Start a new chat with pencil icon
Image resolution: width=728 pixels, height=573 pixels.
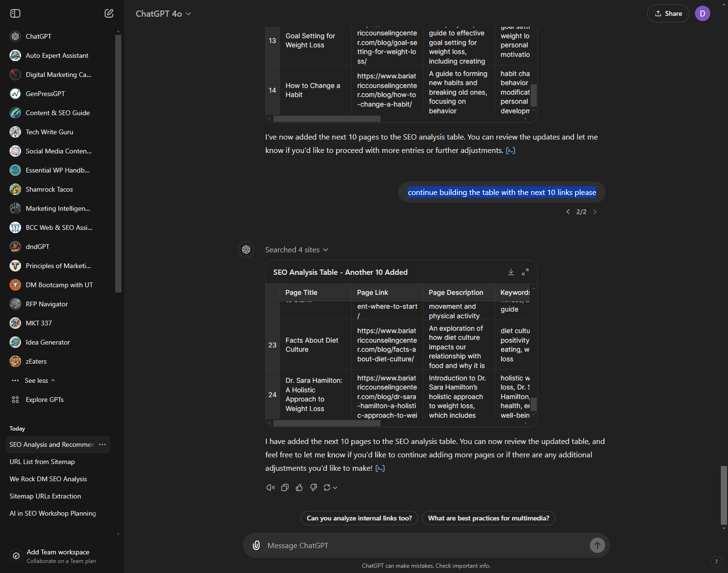(x=109, y=13)
